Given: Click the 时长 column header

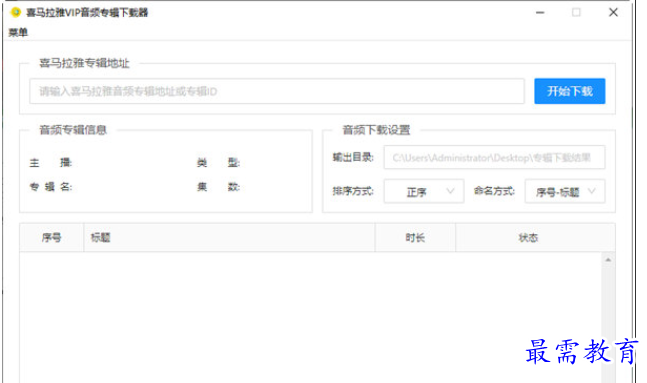Looking at the screenshot, I should 415,237.
